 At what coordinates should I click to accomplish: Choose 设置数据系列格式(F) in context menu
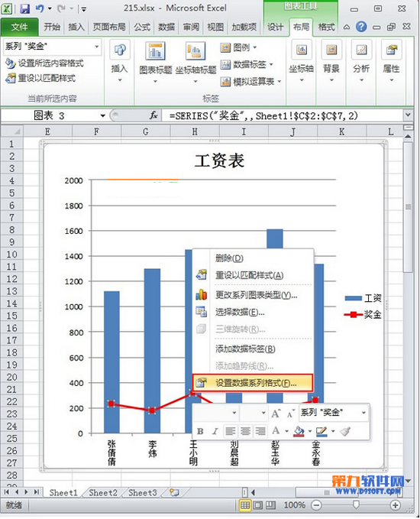click(253, 383)
